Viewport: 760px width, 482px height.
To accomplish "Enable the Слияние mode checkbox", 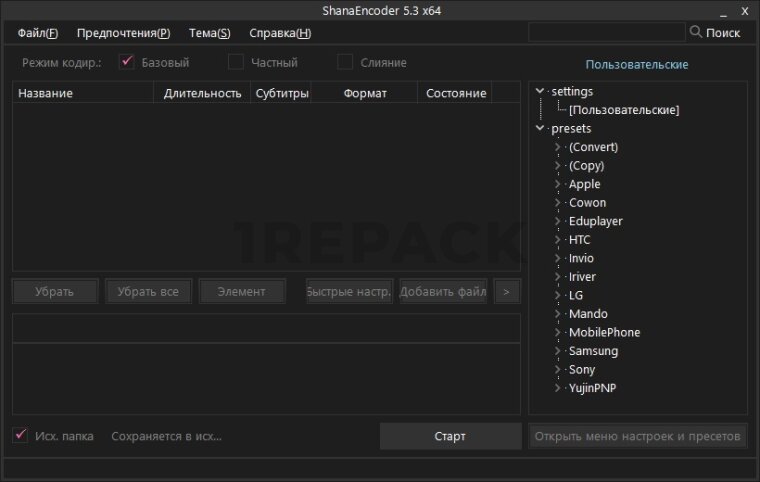I will point(345,62).
